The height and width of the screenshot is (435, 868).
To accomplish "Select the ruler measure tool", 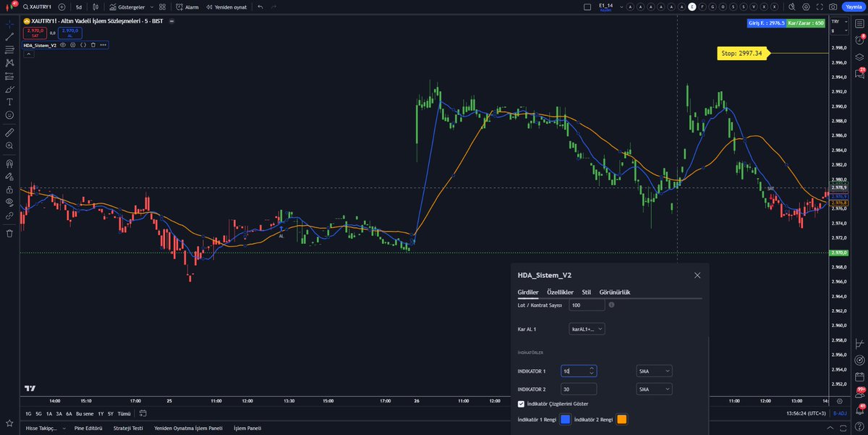I will (x=9, y=132).
